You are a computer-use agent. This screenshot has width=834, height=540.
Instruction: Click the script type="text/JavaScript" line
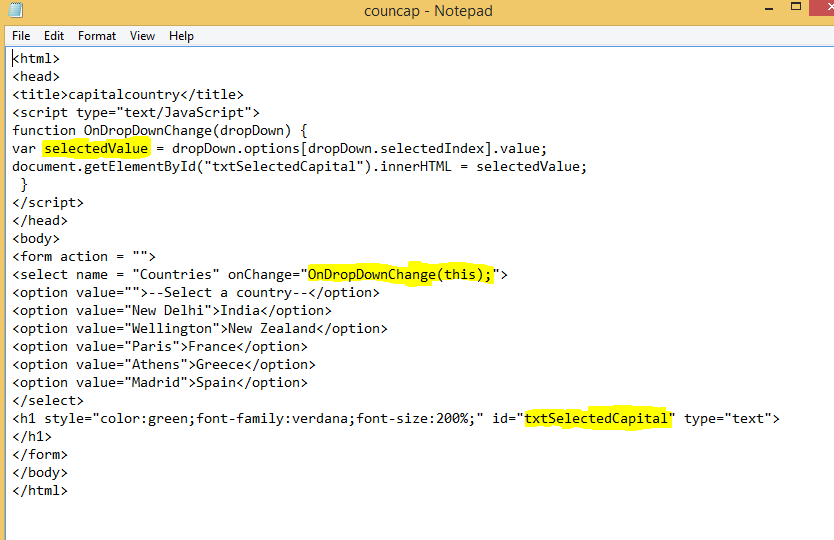pyautogui.click(x=136, y=113)
